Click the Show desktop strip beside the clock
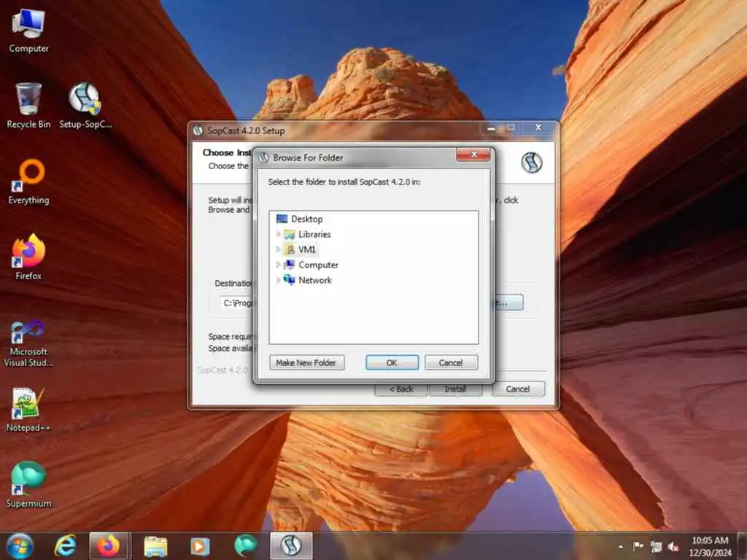 click(742, 546)
